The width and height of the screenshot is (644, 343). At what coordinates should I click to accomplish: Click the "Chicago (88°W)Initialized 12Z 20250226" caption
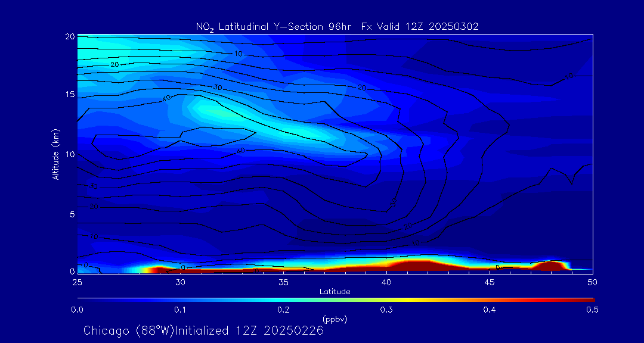click(204, 330)
